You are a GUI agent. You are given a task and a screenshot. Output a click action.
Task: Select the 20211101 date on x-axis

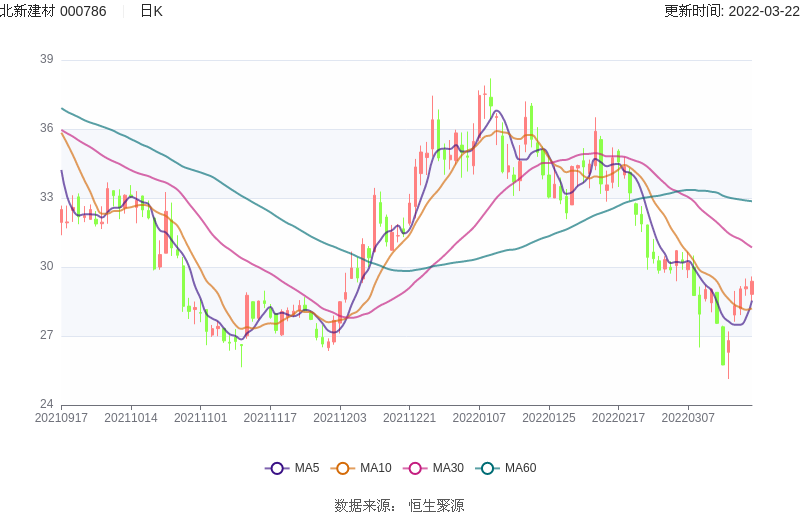[200, 417]
